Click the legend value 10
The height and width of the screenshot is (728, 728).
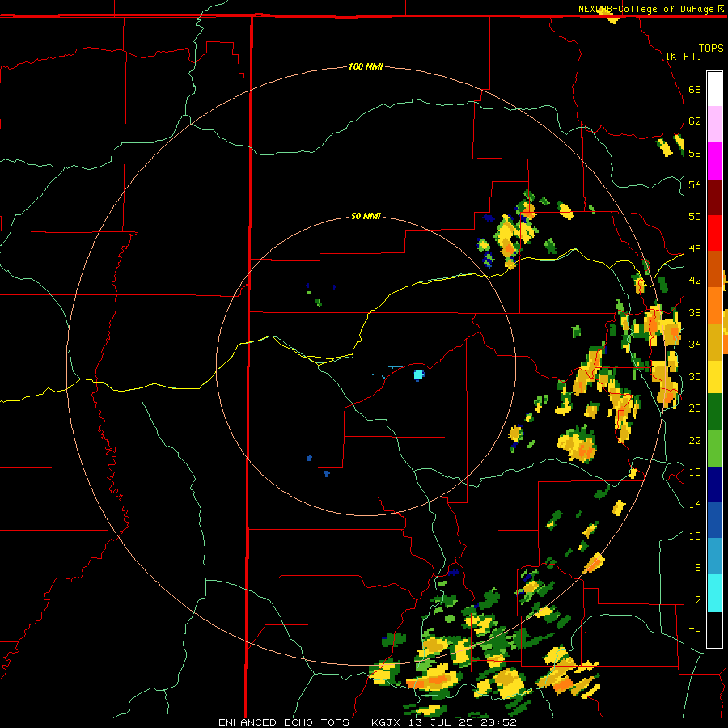(695, 535)
